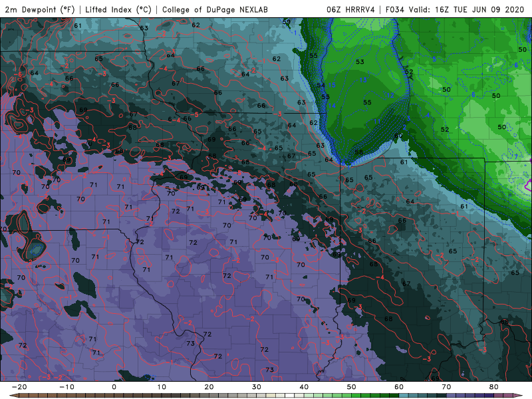This screenshot has height=399, width=532.
Task: Click the 80 label on the color scale
Action: 494,387
